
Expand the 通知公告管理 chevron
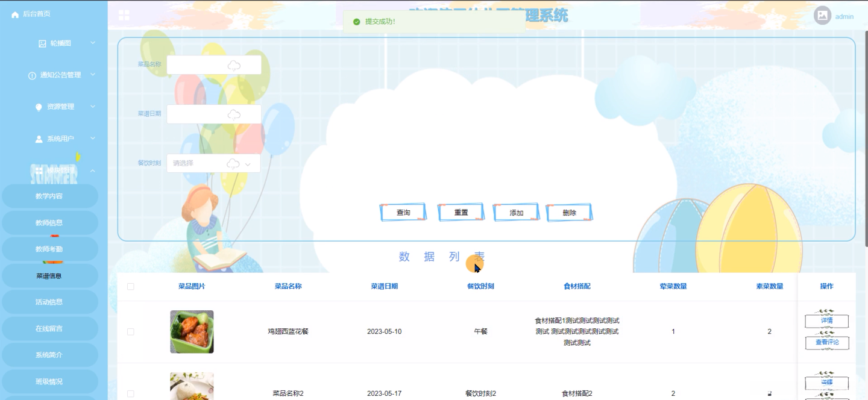coord(93,75)
